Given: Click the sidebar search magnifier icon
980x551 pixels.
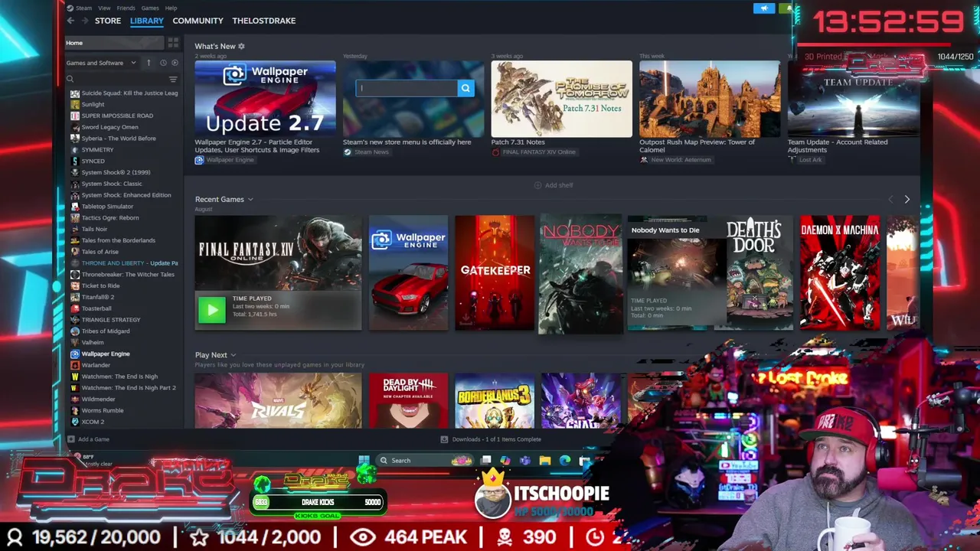Looking at the screenshot, I should 70,80.
